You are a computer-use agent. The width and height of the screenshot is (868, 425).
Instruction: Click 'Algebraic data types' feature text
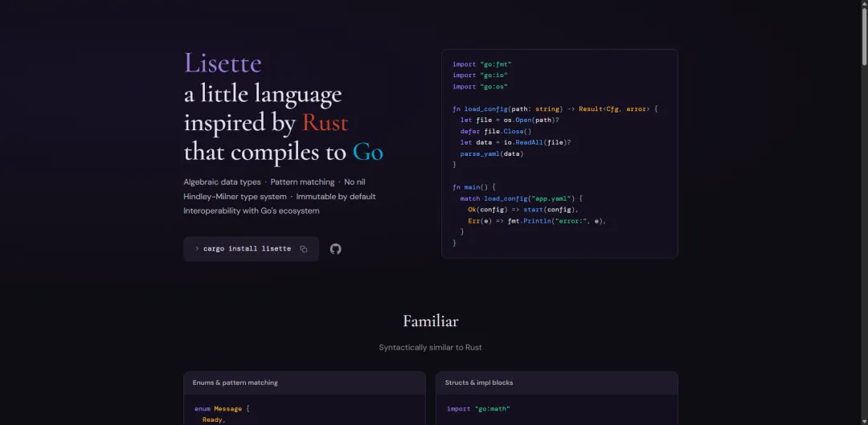(222, 182)
